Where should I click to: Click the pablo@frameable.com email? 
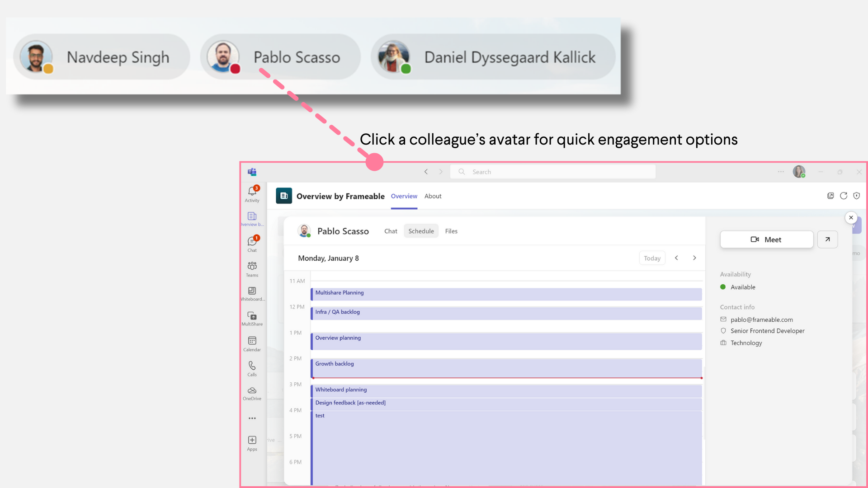761,319
